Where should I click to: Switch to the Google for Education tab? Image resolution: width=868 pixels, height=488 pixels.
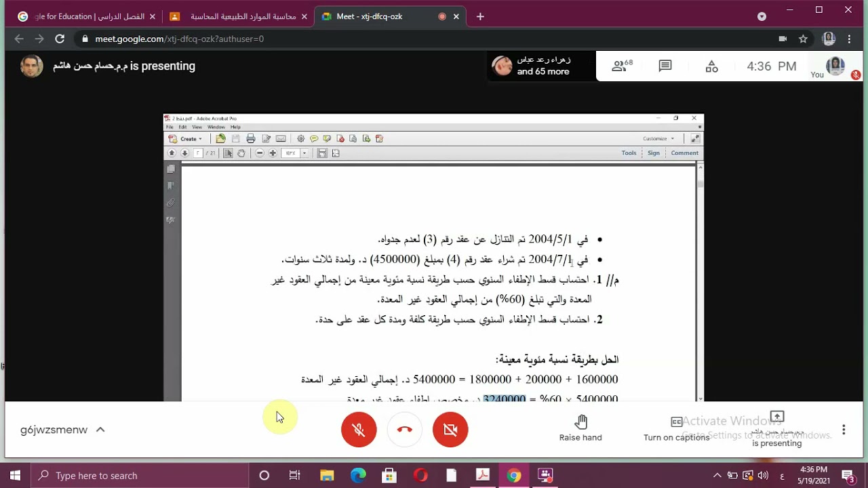coord(86,16)
